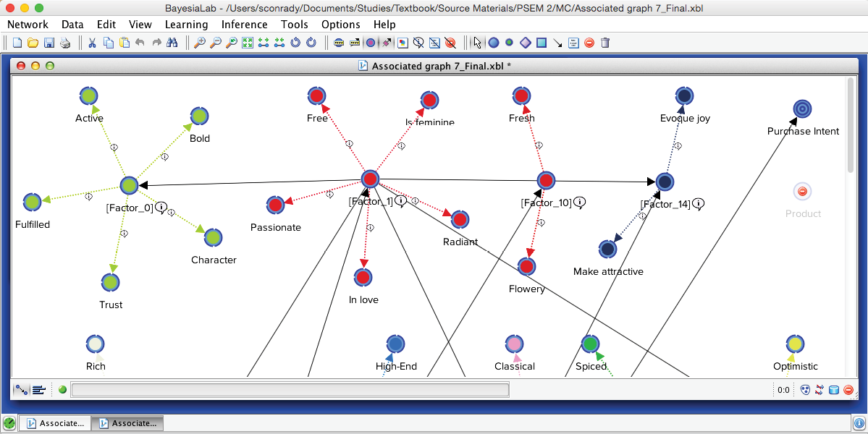Click the Purchase Intent target node
This screenshot has height=434, width=868.
(801, 109)
